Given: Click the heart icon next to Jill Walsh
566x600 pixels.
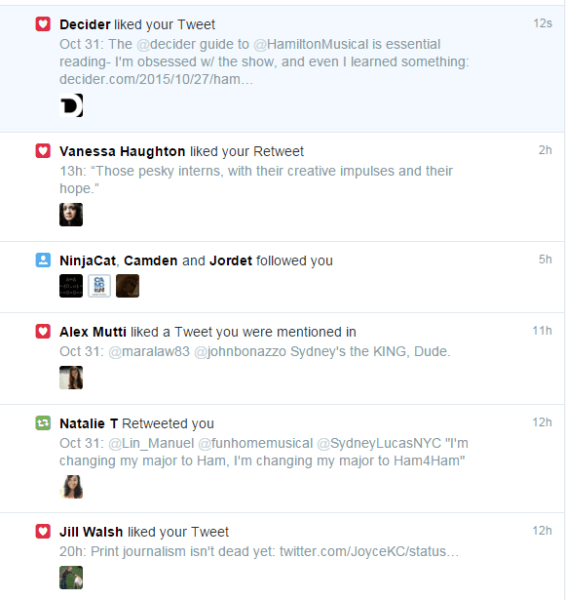Looking at the screenshot, I should tap(43, 532).
